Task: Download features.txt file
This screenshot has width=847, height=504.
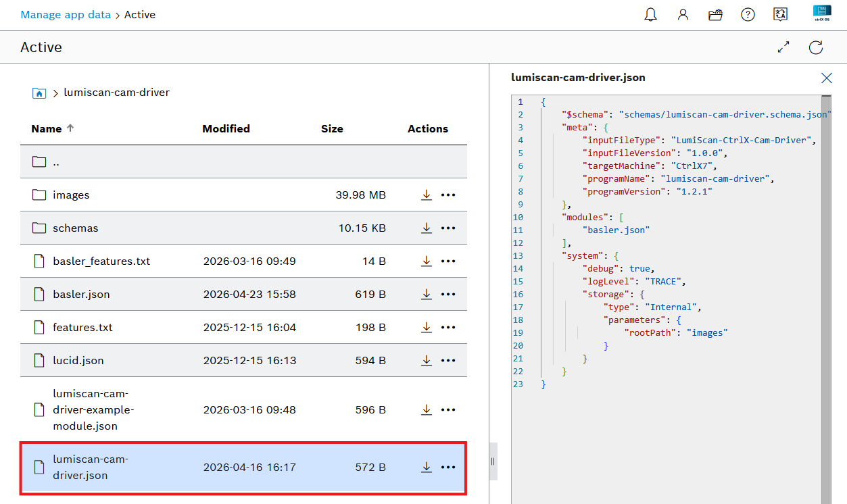Action: pos(427,328)
